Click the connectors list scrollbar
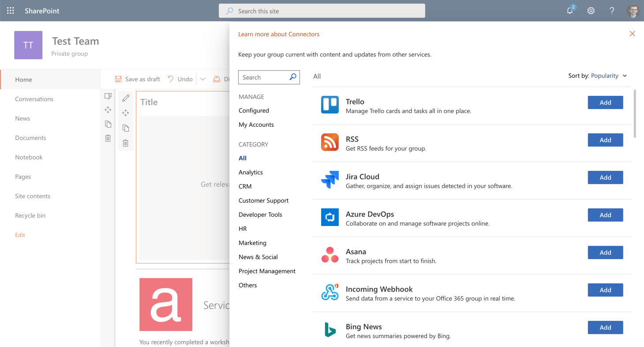This screenshot has width=644, height=347. [x=635, y=114]
